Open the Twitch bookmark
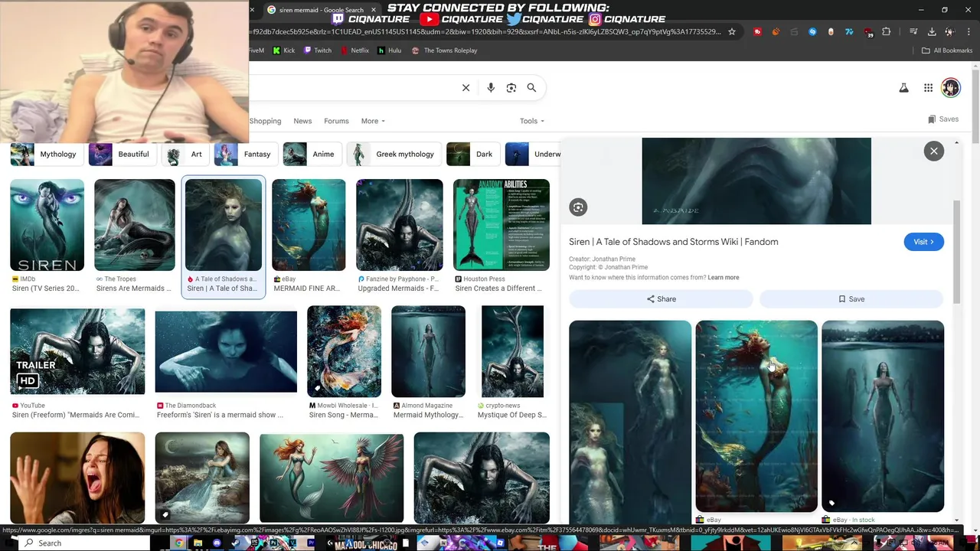The width and height of the screenshot is (980, 551). tap(318, 51)
